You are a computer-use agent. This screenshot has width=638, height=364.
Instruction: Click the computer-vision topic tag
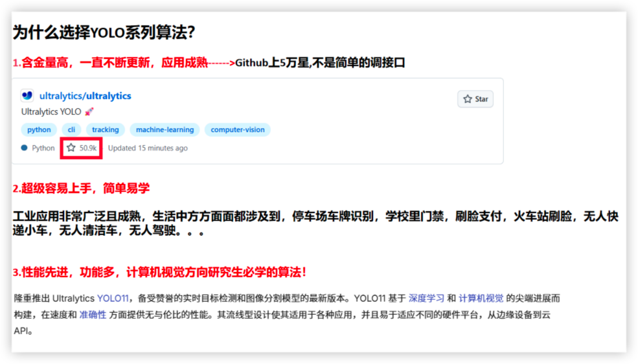coord(237,130)
